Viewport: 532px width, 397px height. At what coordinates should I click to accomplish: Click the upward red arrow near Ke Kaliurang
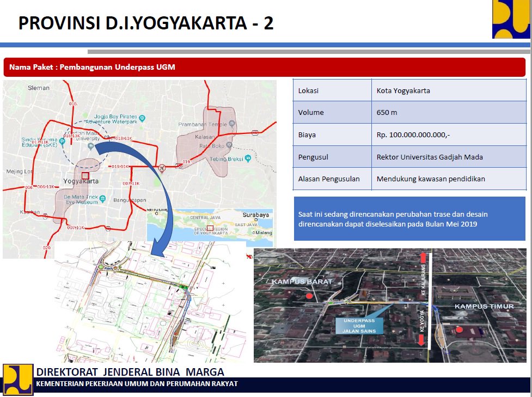pyautogui.click(x=423, y=258)
